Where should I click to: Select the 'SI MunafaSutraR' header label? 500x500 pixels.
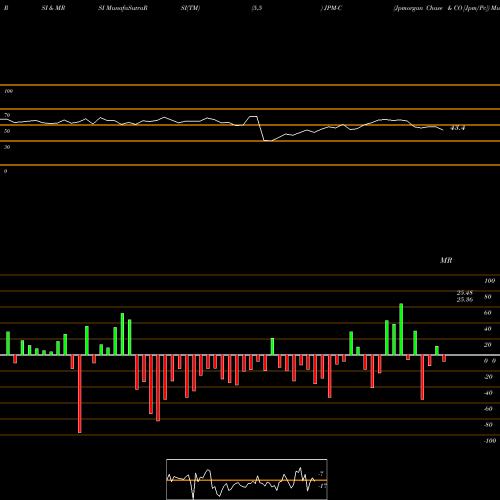(123, 8)
